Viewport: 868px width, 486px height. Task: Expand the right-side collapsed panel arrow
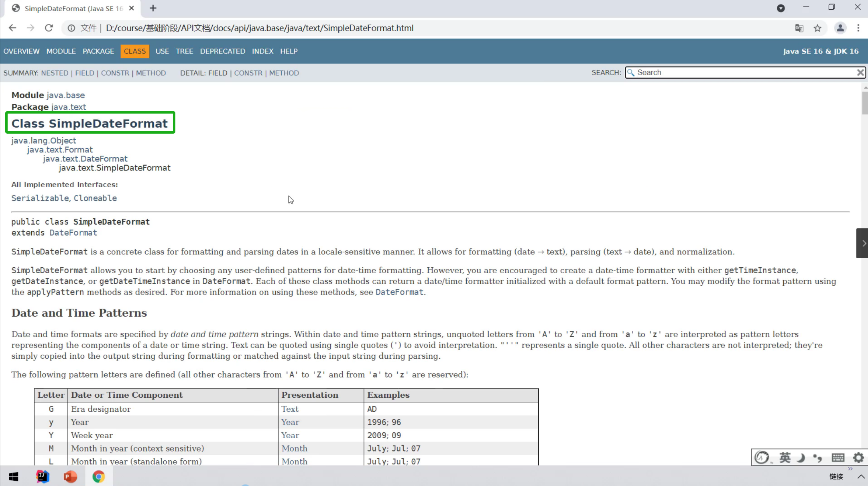[x=863, y=243]
